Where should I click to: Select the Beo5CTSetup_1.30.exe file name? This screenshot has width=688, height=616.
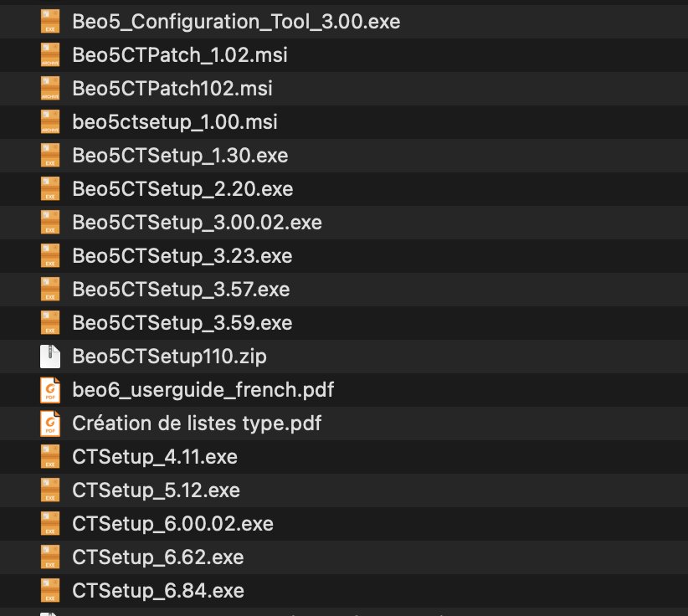[180, 156]
